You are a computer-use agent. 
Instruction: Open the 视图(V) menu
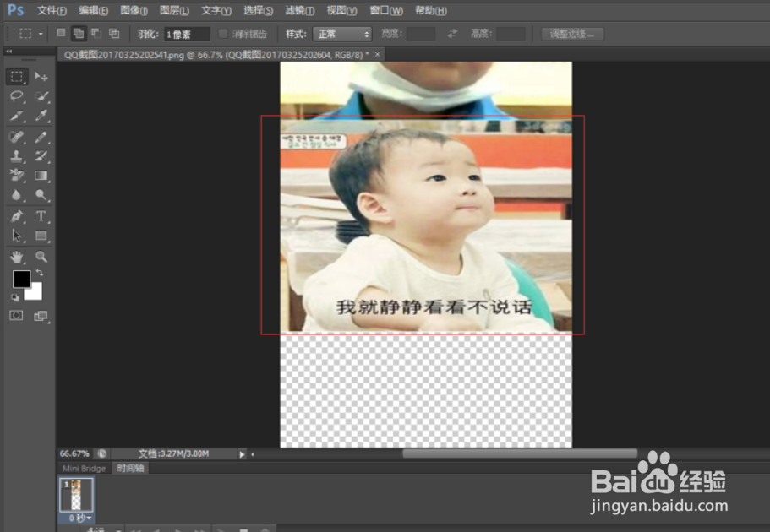341,10
